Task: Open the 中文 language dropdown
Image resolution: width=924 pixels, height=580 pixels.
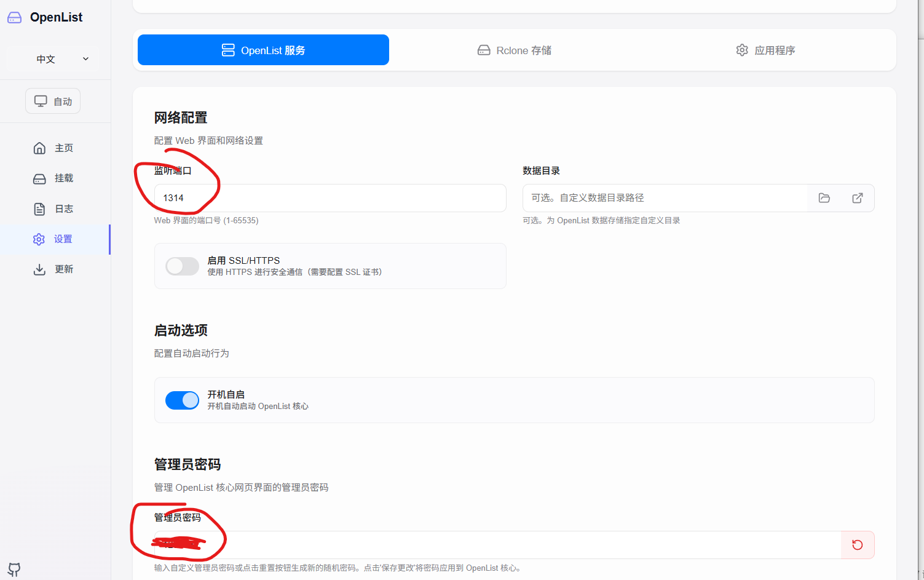Action: tap(53, 59)
